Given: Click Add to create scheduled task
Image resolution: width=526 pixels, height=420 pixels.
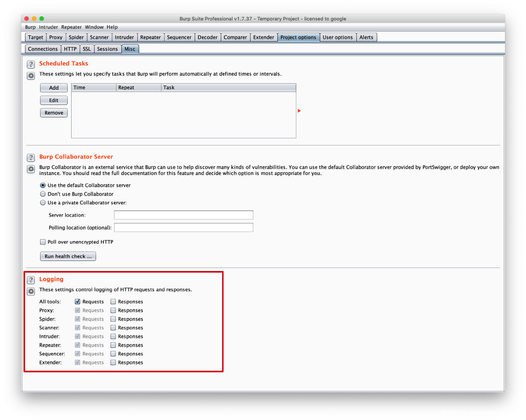Looking at the screenshot, I should tap(54, 88).
